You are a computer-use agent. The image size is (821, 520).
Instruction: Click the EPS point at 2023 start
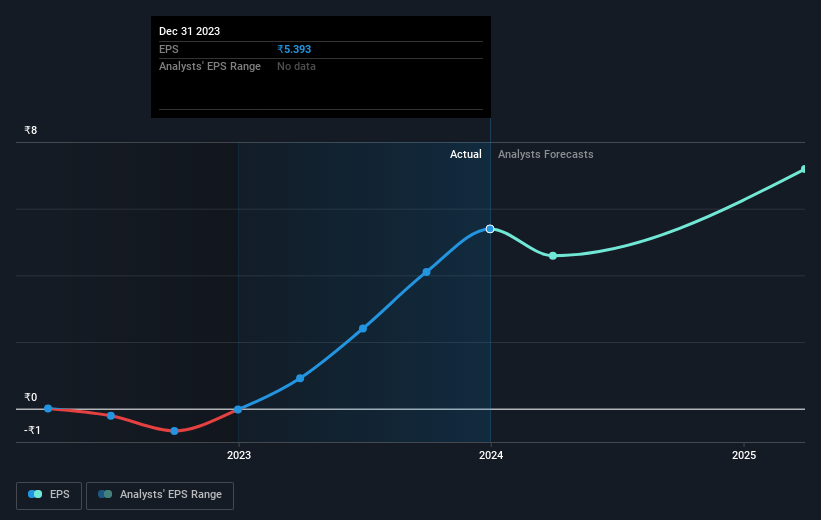click(x=238, y=409)
